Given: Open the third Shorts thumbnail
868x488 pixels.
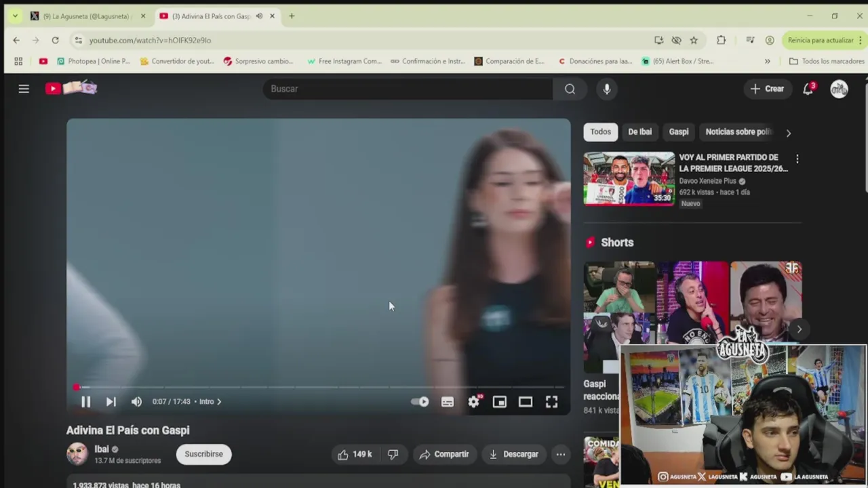Looking at the screenshot, I should pyautogui.click(x=766, y=304).
